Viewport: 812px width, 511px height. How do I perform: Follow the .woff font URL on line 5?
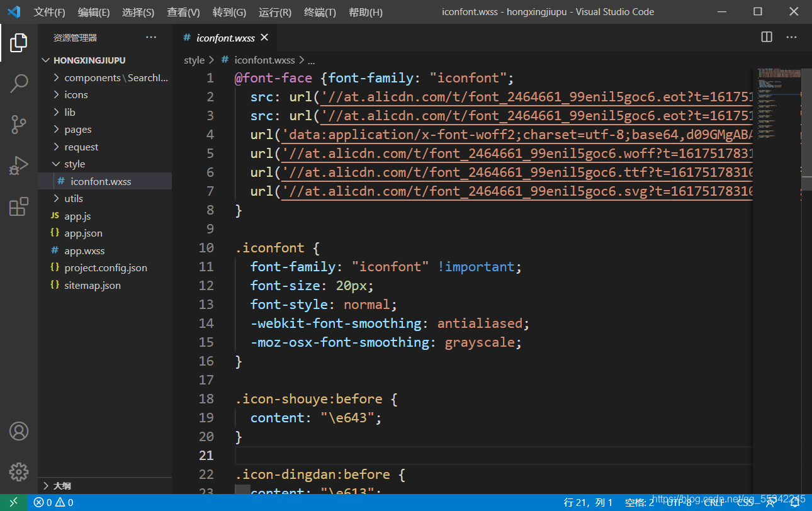[x=517, y=154]
